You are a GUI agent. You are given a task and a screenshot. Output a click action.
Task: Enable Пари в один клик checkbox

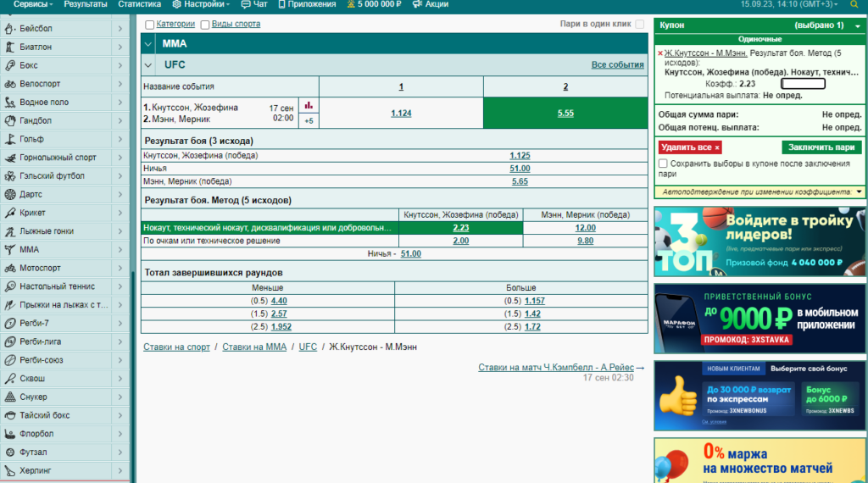pyautogui.click(x=640, y=25)
